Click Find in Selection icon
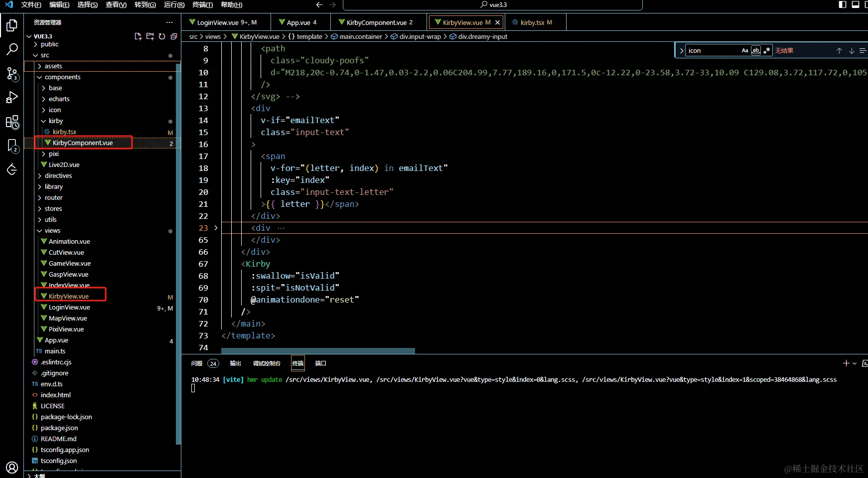This screenshot has height=478, width=868. [x=863, y=51]
